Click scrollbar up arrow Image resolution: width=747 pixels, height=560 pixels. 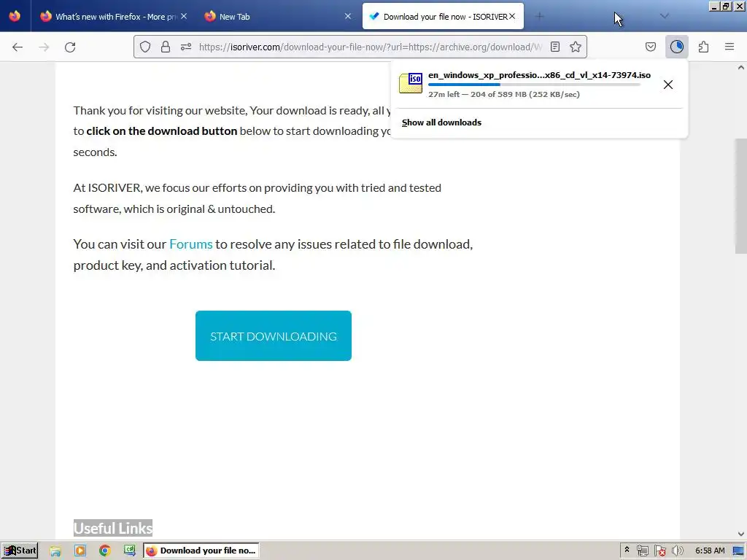pos(741,67)
